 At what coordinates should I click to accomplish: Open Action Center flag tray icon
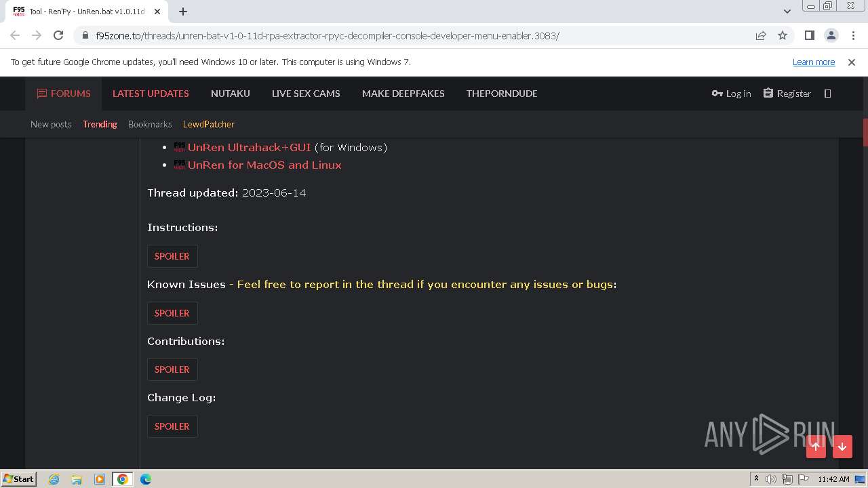click(803, 479)
